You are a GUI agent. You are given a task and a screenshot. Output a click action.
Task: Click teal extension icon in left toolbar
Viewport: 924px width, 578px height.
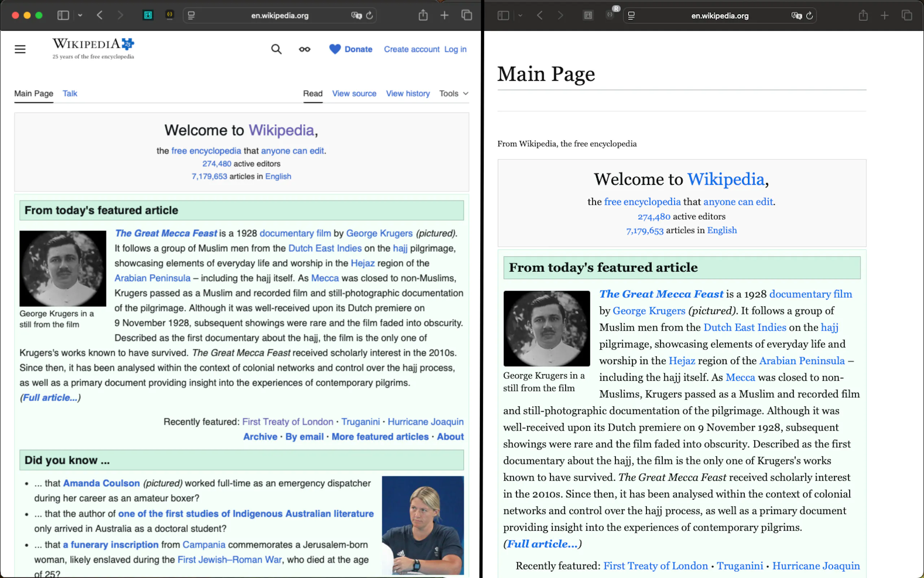point(148,15)
